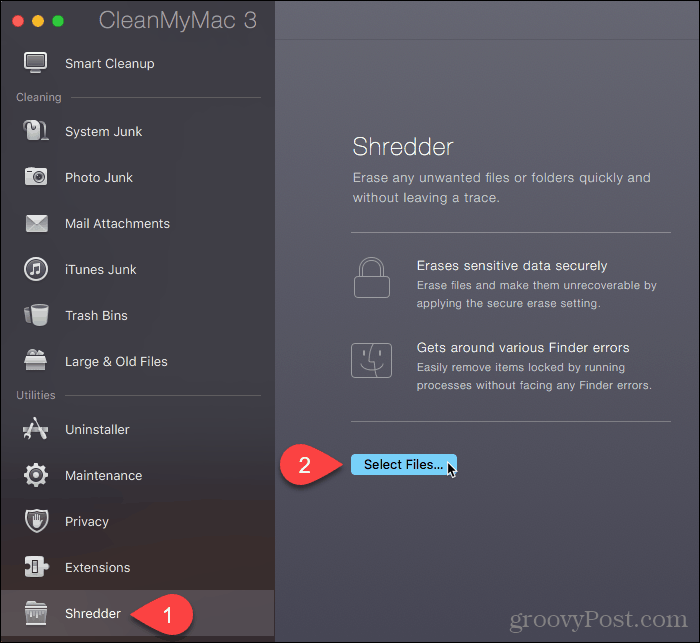Select System Junk in sidebar
This screenshot has width=700, height=643.
point(104,131)
